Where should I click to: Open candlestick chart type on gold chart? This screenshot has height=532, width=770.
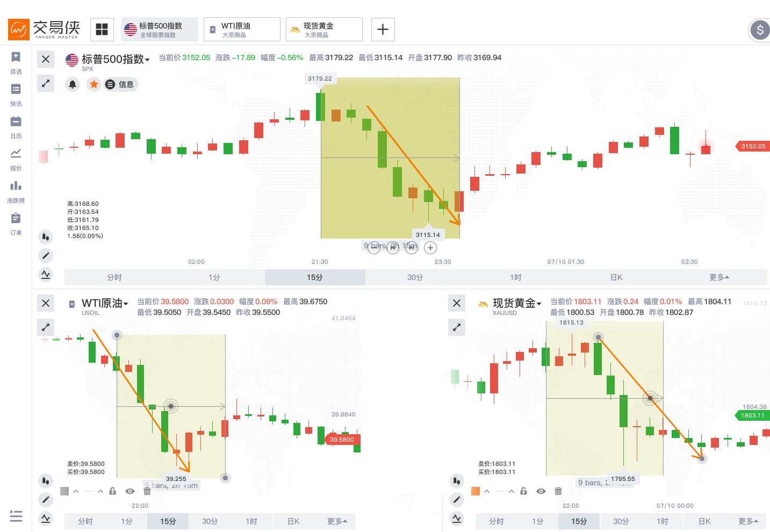(x=457, y=480)
